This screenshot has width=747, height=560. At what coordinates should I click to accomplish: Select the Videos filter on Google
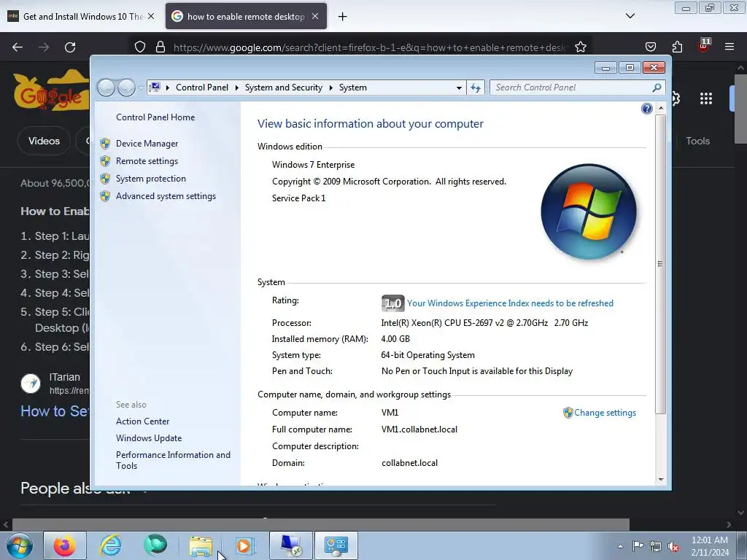click(x=44, y=141)
